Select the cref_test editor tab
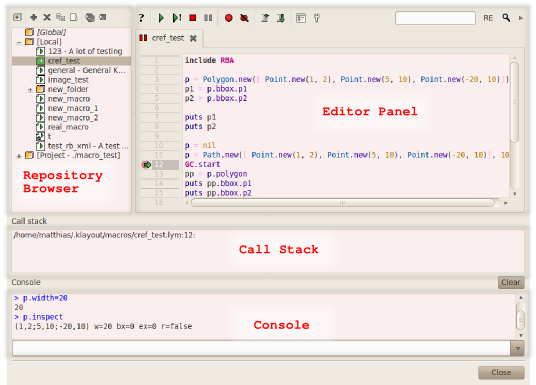The width and height of the screenshot is (536, 385). coord(168,38)
